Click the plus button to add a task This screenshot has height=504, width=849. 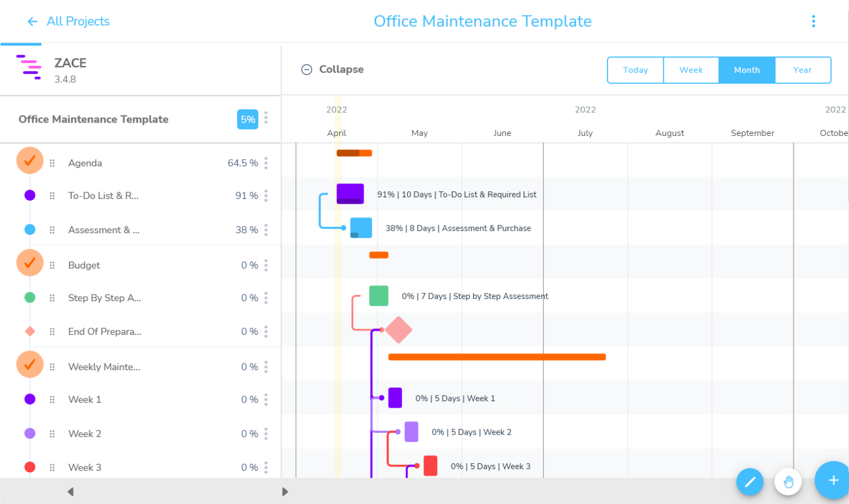click(x=833, y=480)
